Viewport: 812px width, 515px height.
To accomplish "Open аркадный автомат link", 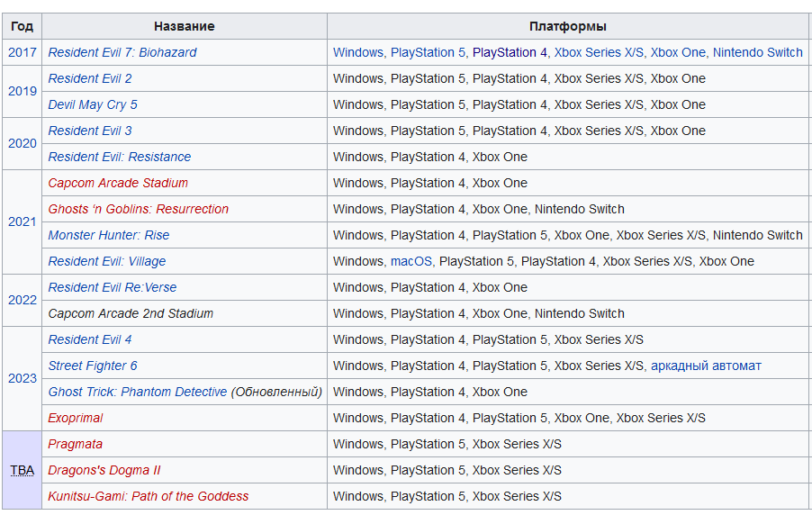I will point(706,366).
